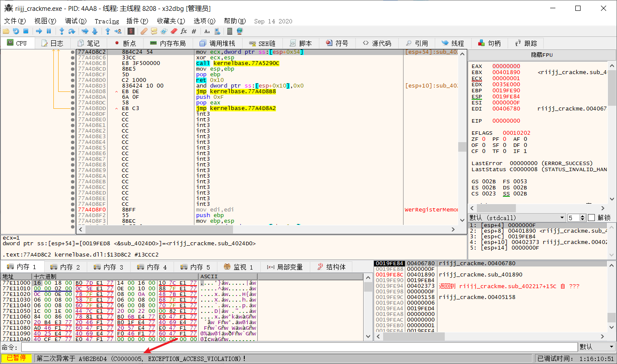Switch to the 句柄 tab
617x364 pixels.
(489, 43)
